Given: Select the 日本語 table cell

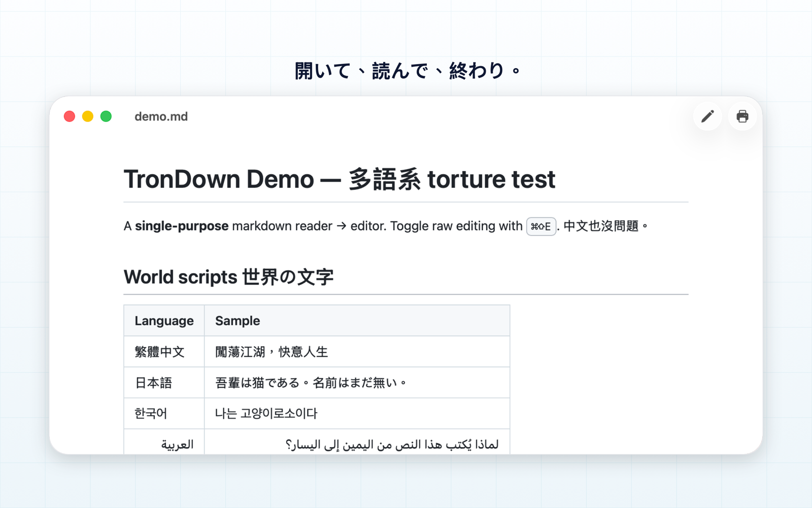Looking at the screenshot, I should (164, 383).
